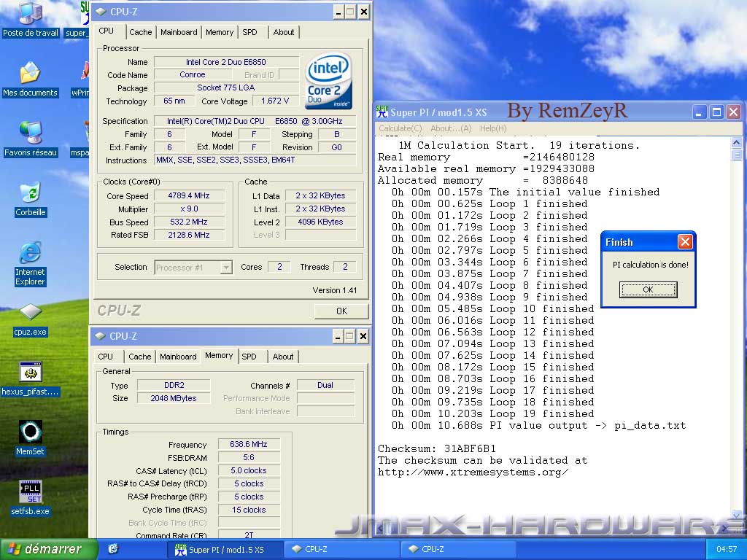The width and height of the screenshot is (747, 560).
Task: Open the Favoris réseau desktop icon
Action: pos(30,139)
